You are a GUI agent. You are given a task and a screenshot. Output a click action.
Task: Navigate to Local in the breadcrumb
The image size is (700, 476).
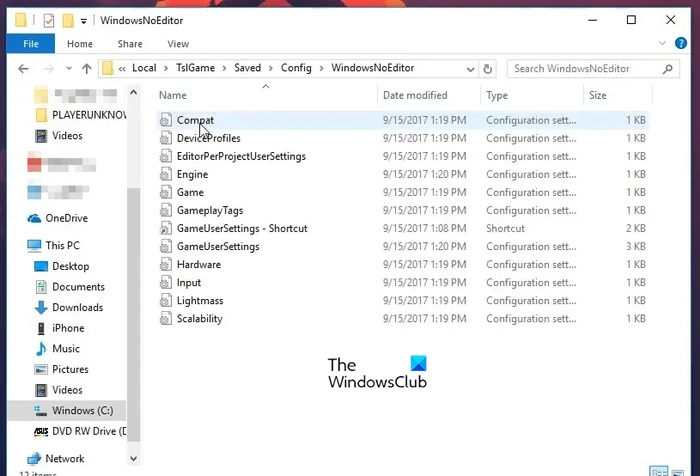[144, 68]
